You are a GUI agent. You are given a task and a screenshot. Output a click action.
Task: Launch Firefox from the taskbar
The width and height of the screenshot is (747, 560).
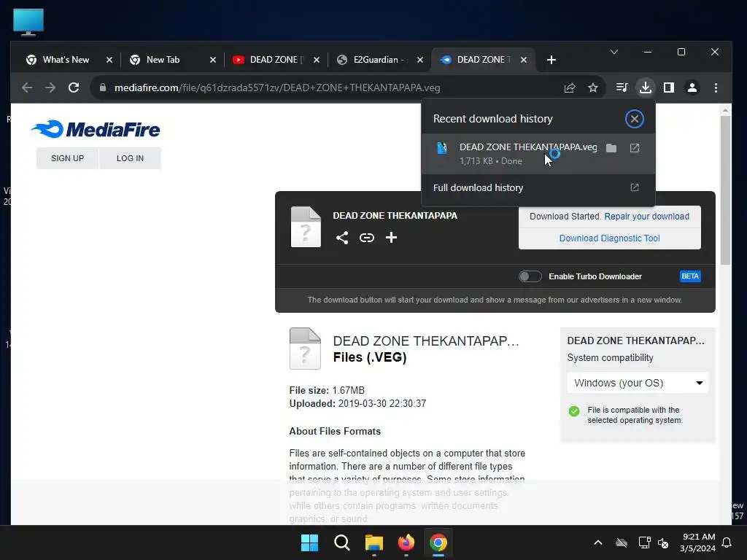click(406, 542)
